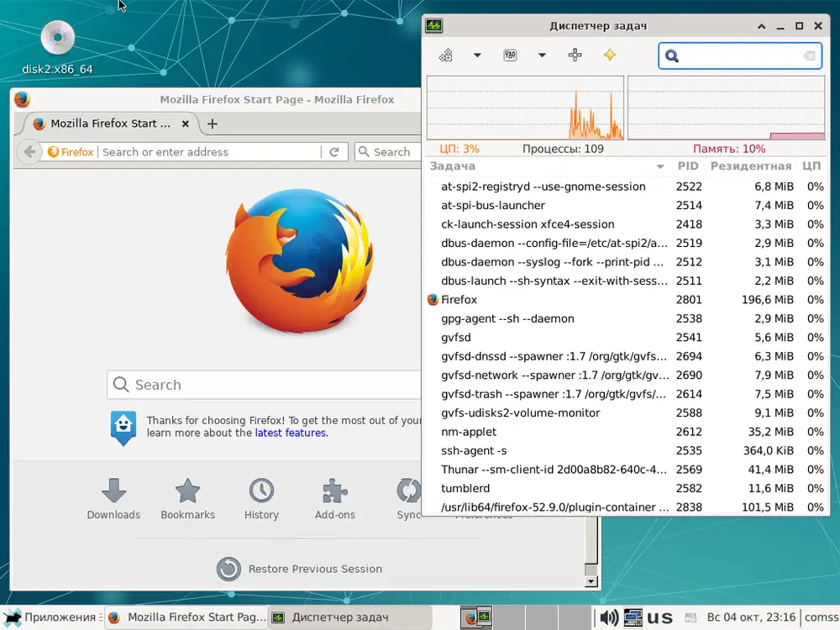Click the CPU usage graph
The image size is (840, 630).
525,108
